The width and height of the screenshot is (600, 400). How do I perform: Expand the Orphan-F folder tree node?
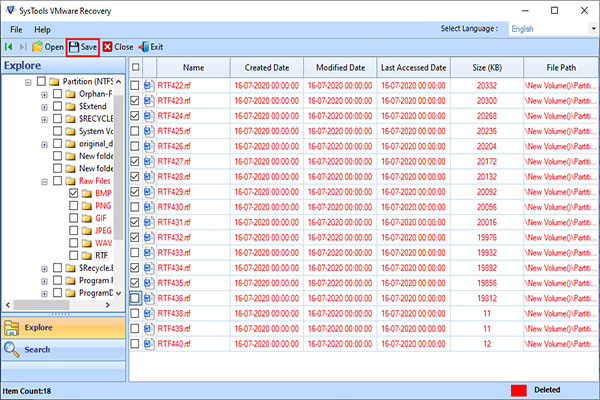click(x=44, y=94)
